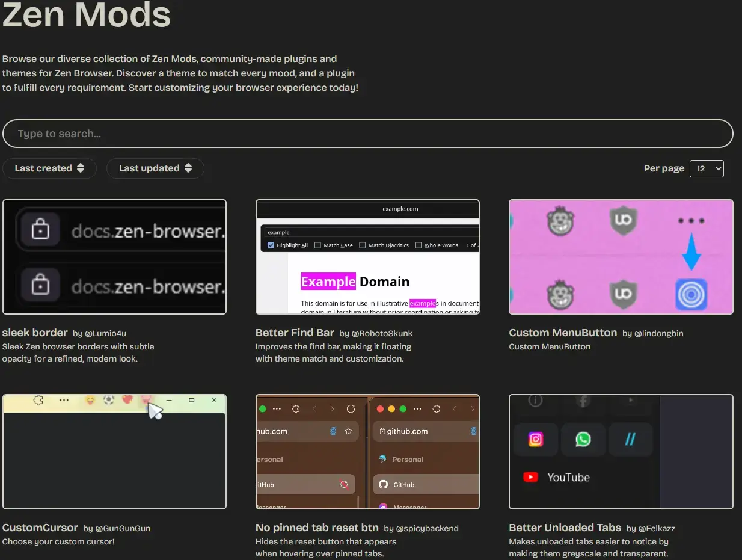The height and width of the screenshot is (560, 742).
Task: Open the CustomCursor thumbnail
Action: (x=114, y=452)
